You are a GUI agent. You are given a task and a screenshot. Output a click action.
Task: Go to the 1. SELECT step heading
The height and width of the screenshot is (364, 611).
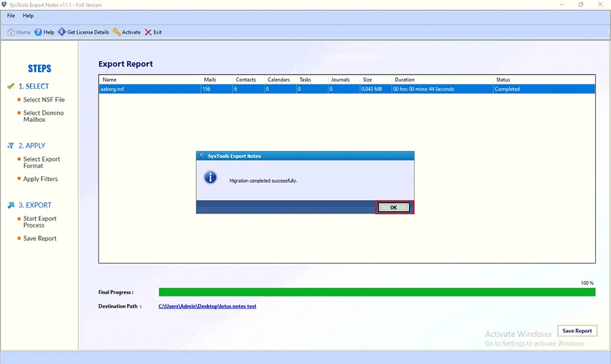point(34,86)
